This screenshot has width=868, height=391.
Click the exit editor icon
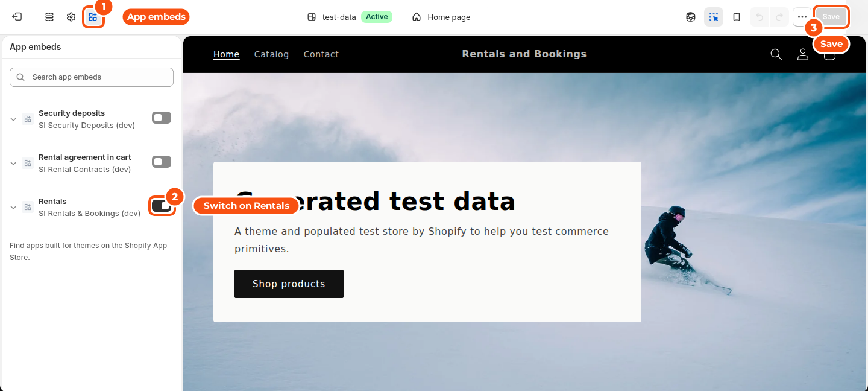(x=17, y=17)
